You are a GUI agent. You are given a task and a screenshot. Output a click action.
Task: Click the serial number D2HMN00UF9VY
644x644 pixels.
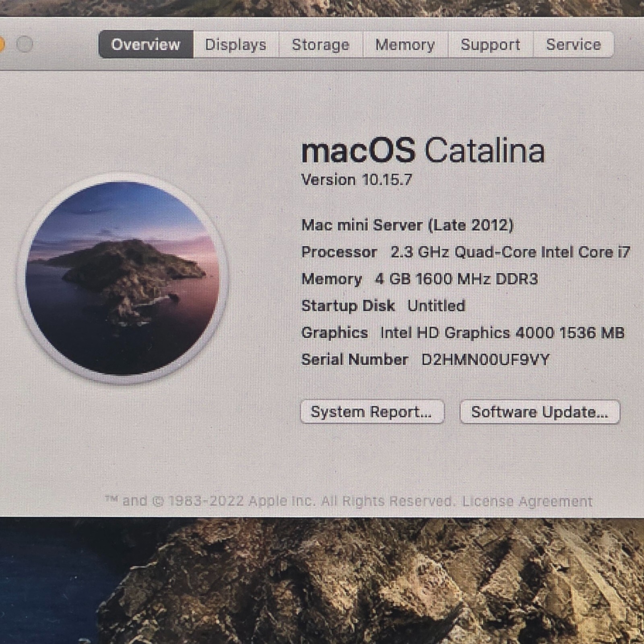tap(485, 359)
